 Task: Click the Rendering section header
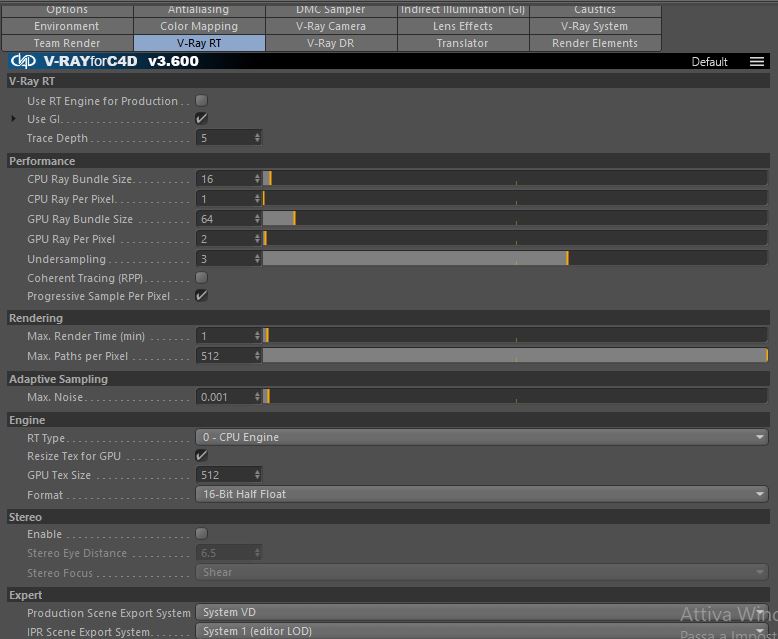tap(389, 318)
